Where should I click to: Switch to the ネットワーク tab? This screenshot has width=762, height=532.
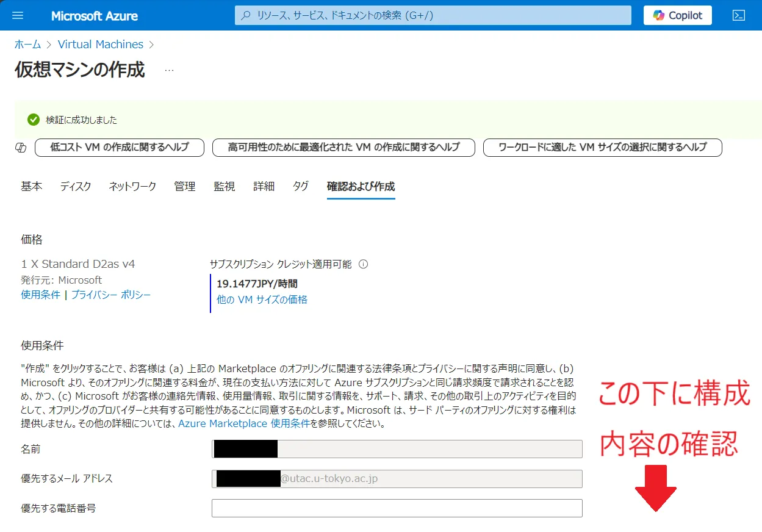point(132,187)
